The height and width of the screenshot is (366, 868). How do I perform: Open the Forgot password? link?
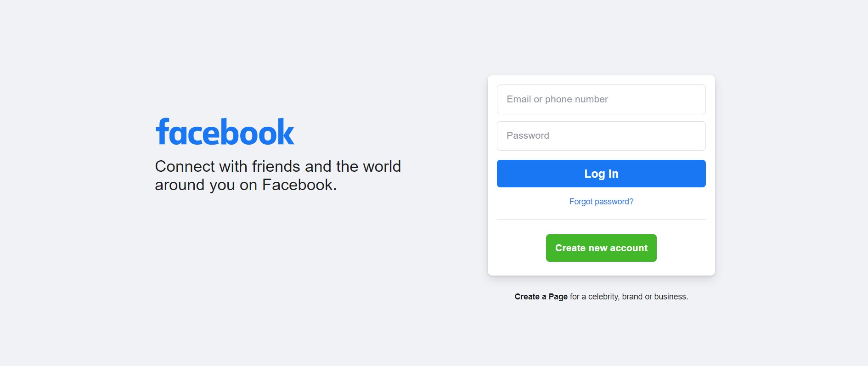click(x=601, y=202)
